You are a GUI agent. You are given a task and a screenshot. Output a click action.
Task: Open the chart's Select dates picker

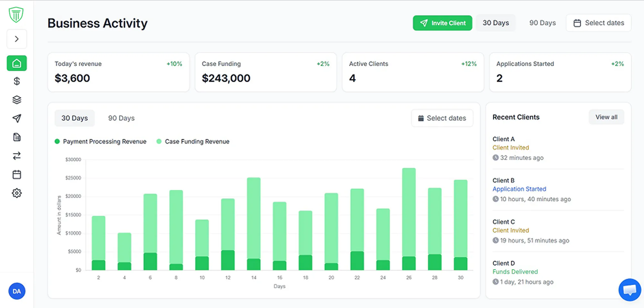[442, 118]
